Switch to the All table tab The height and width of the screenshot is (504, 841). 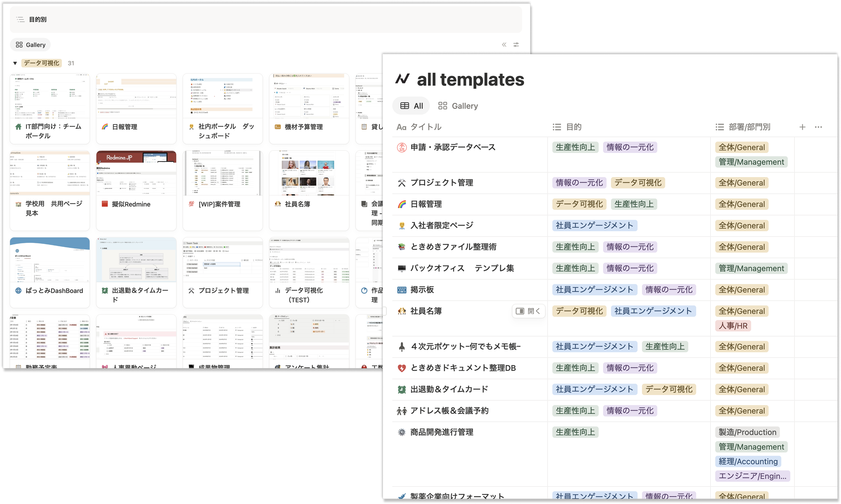pos(411,106)
